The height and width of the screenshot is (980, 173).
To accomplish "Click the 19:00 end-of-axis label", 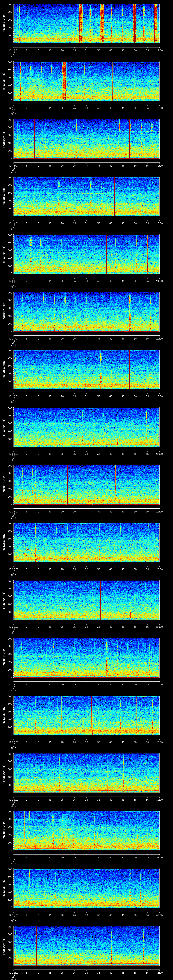I will (159, 166).
